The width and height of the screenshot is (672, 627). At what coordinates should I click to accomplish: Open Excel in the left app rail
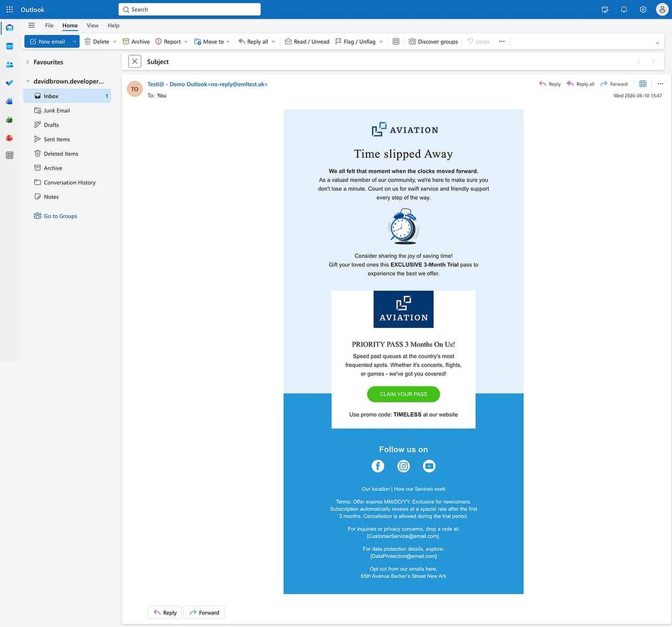point(9,120)
